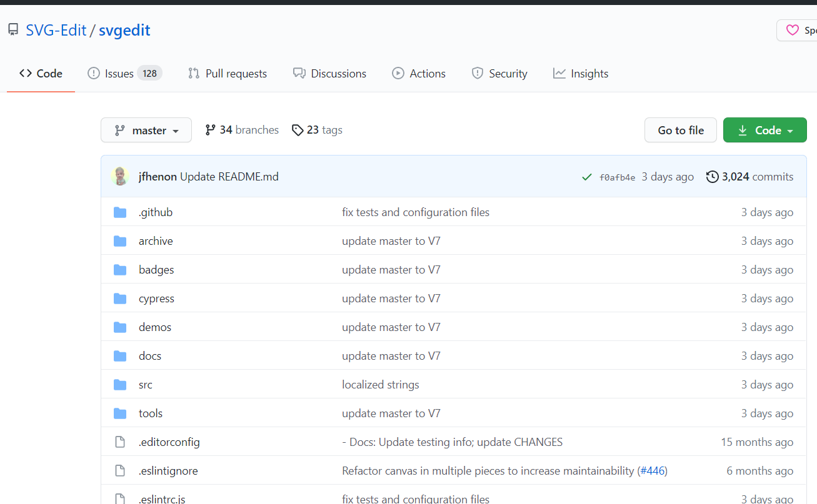This screenshot has width=817, height=504.
Task: Open commit hash f0afb4e link
Action: coord(617,177)
